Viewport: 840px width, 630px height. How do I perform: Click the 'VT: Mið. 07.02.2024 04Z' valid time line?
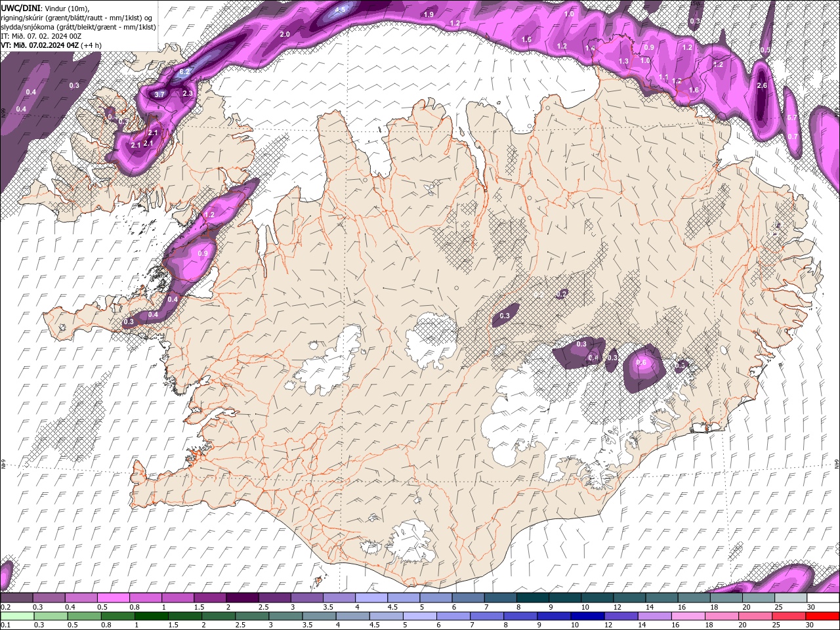coord(51,45)
